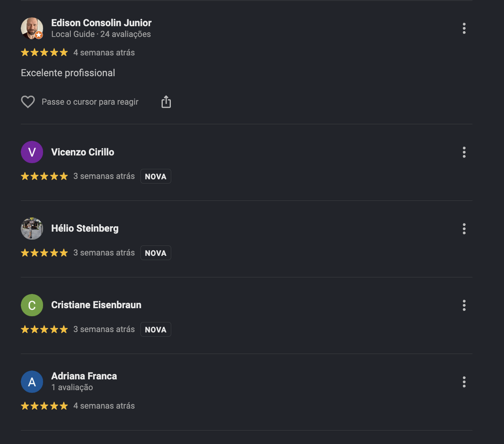Open three-dot menu on Cristiane Eisenbraun's review
Image resolution: width=504 pixels, height=444 pixels.
[x=464, y=305]
